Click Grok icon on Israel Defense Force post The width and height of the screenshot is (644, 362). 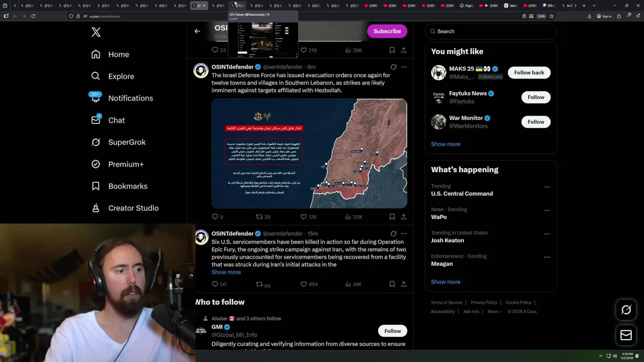[393, 67]
